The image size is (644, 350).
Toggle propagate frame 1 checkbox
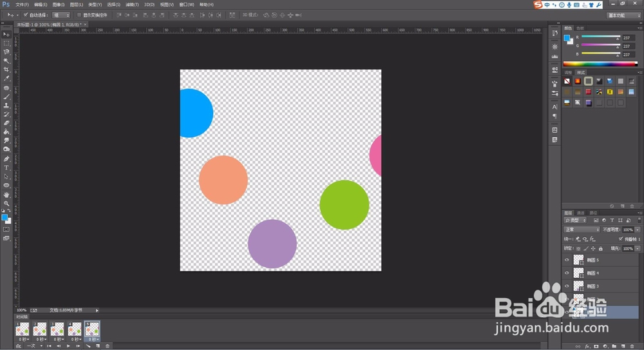pyautogui.click(x=621, y=239)
